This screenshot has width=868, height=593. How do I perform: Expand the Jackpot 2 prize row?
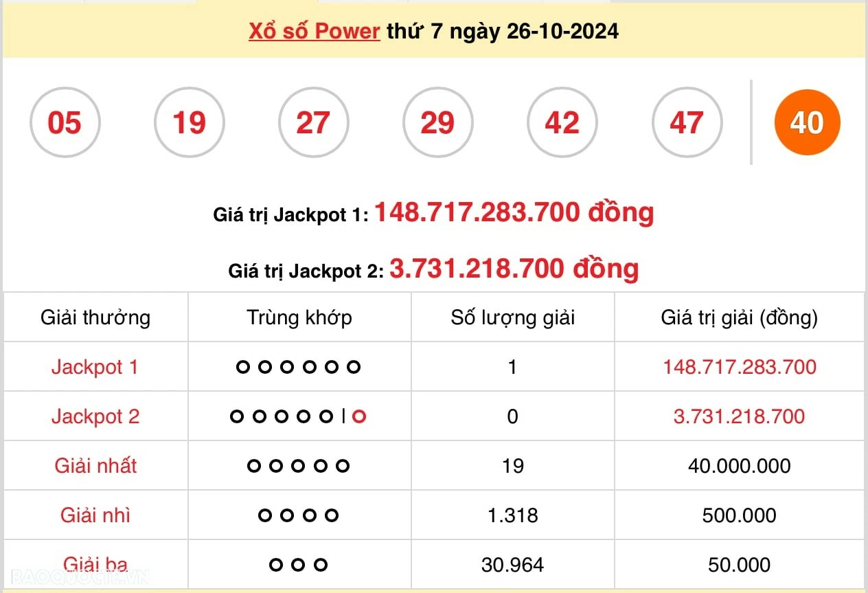click(95, 416)
